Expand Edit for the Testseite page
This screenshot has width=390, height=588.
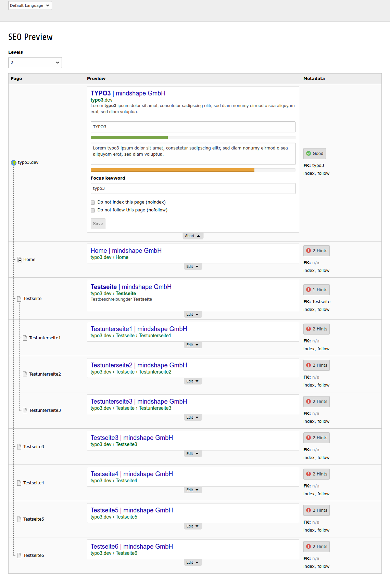[x=193, y=315]
